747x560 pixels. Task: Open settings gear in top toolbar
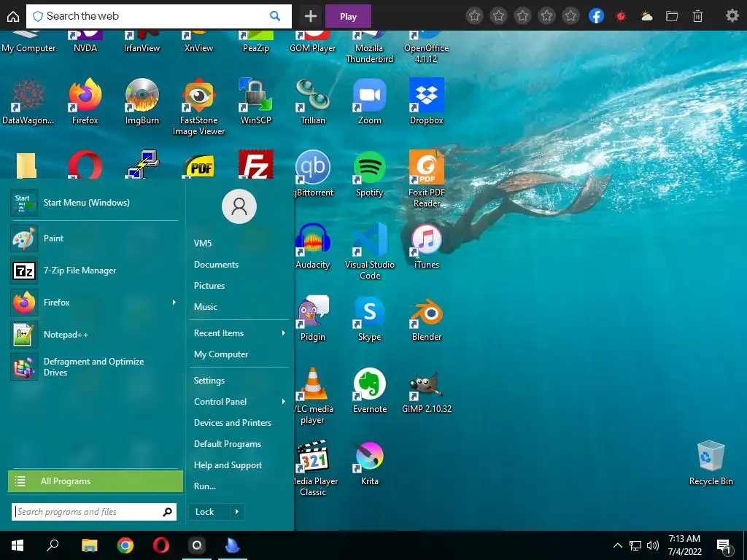[732, 16]
